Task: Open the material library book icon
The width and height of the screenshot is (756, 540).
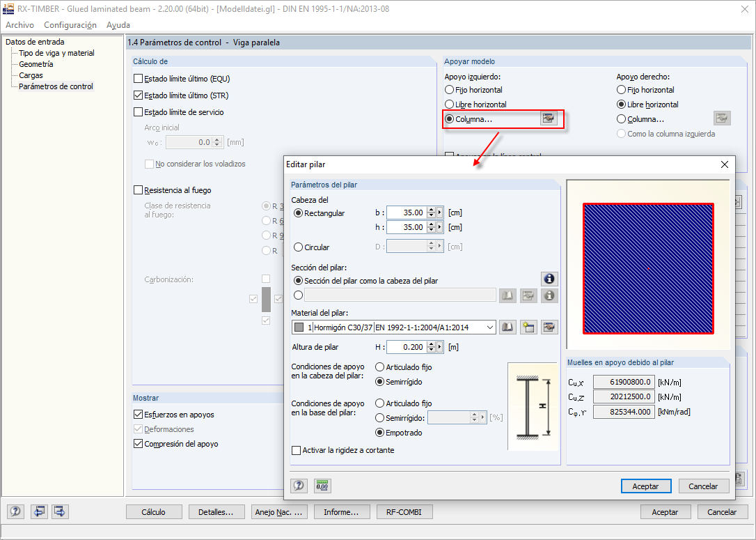Action: [x=507, y=327]
